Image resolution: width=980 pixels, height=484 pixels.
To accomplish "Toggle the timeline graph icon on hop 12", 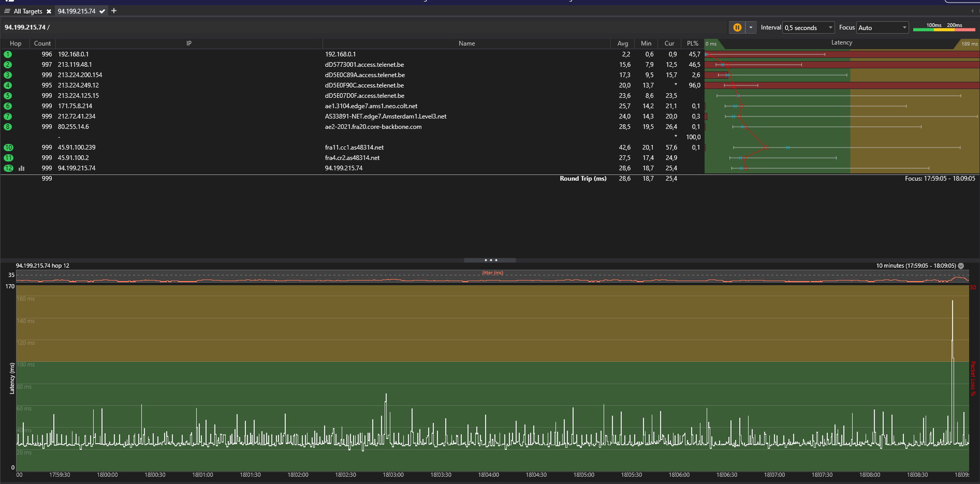I will coord(22,168).
